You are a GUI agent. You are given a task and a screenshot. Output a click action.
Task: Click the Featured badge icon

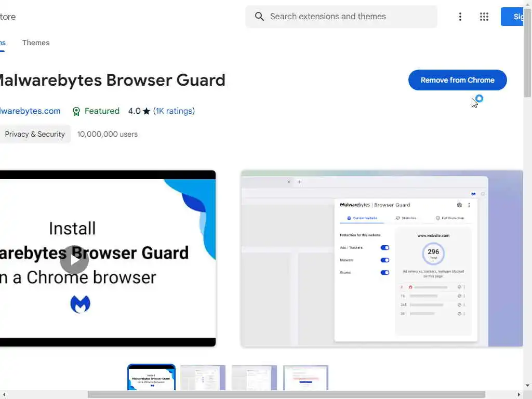(76, 111)
